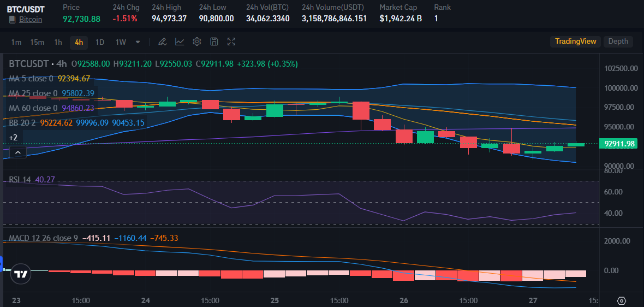Switch to Depth chart view
The image size is (644, 307).
[618, 41]
